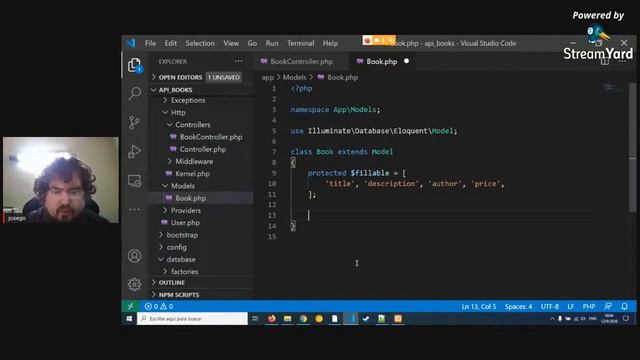640x360 pixels.
Task: Open the Manage gear icon
Action: coord(134,284)
